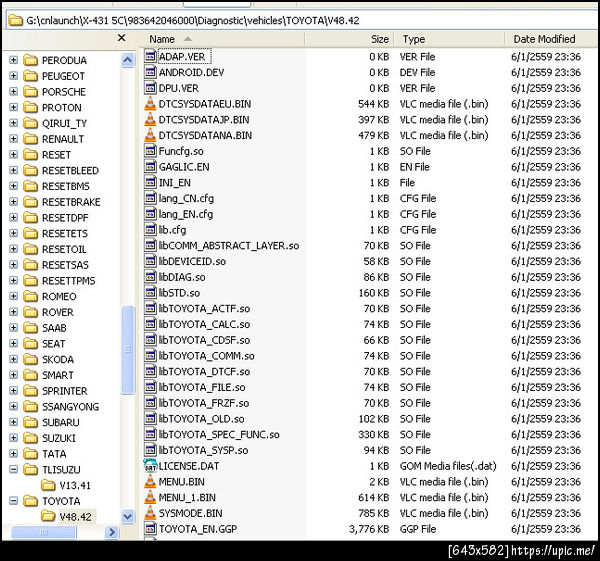This screenshot has height=561, width=600.
Task: Select the libTOYOTA_CALC.so file name
Action: coord(204,325)
